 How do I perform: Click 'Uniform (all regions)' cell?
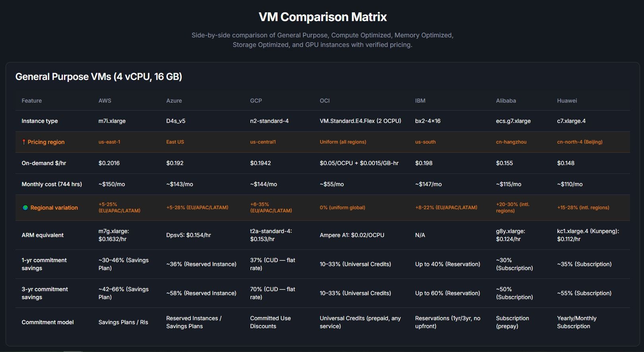343,142
